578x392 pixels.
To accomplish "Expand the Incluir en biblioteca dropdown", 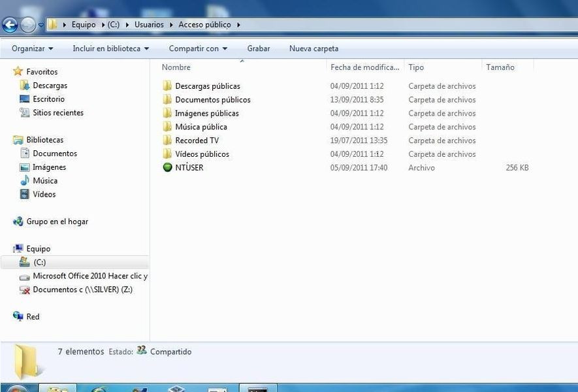I will tap(110, 49).
